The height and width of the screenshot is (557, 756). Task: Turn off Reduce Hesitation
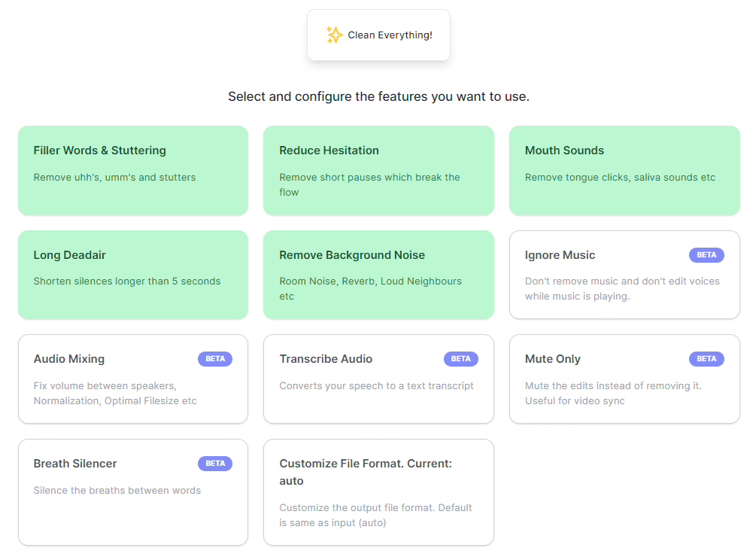coord(378,171)
